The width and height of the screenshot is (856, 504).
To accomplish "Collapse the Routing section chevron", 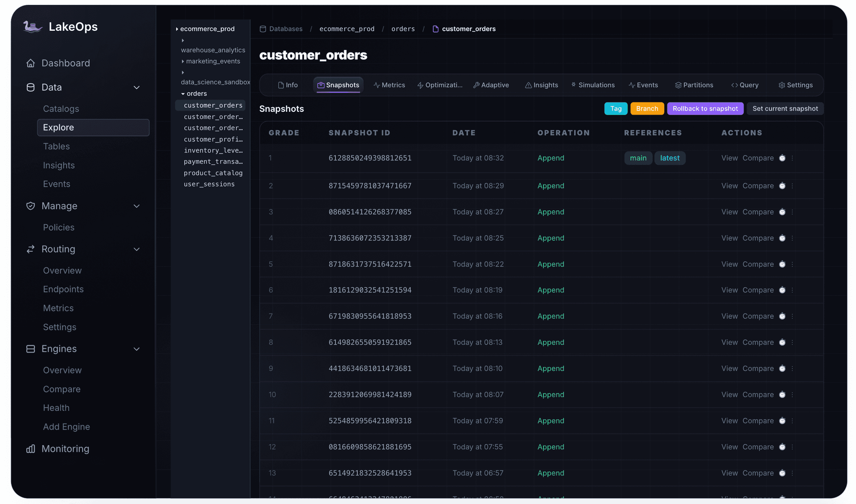I will coord(137,249).
